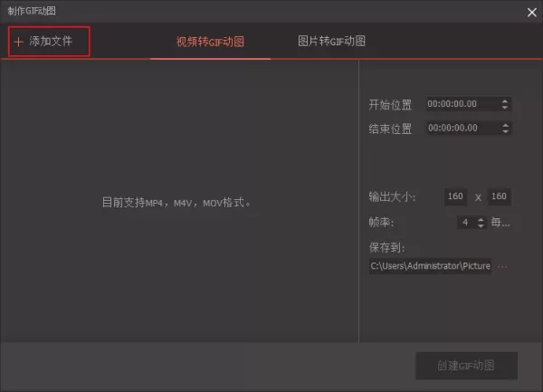Decrease the 结束位置 time with down arrow
This screenshot has height=392, width=543.
[x=506, y=131]
